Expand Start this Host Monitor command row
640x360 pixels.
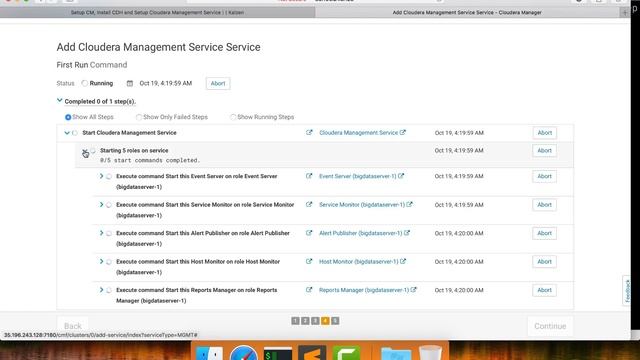tap(101, 261)
